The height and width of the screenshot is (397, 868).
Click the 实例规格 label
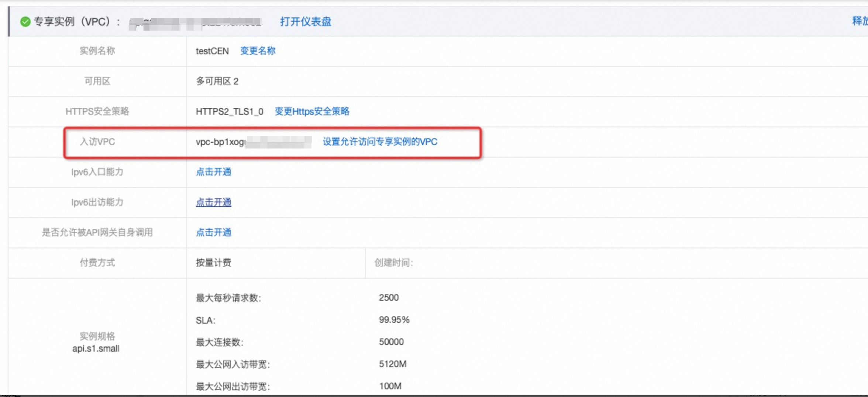pos(97,336)
